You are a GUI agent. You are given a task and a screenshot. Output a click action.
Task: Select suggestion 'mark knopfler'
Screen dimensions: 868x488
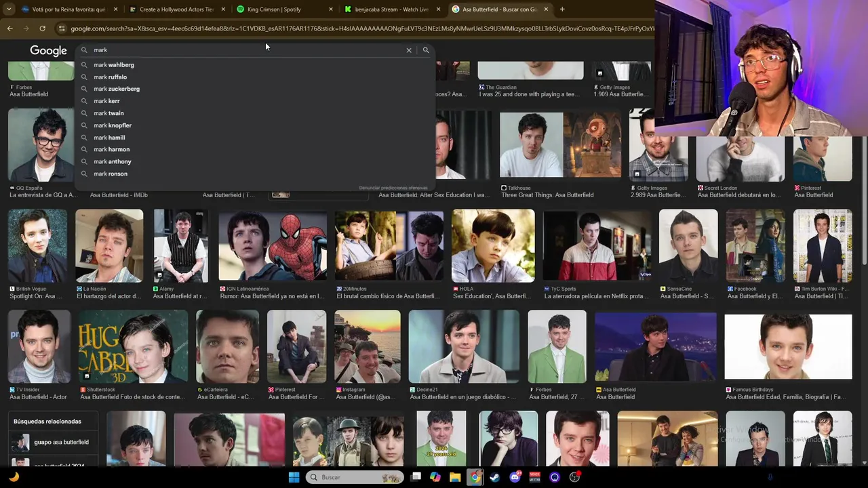click(x=254, y=125)
